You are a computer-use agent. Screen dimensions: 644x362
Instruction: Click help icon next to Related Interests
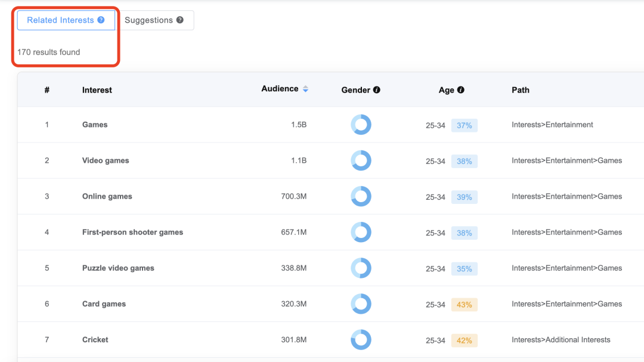click(x=101, y=20)
